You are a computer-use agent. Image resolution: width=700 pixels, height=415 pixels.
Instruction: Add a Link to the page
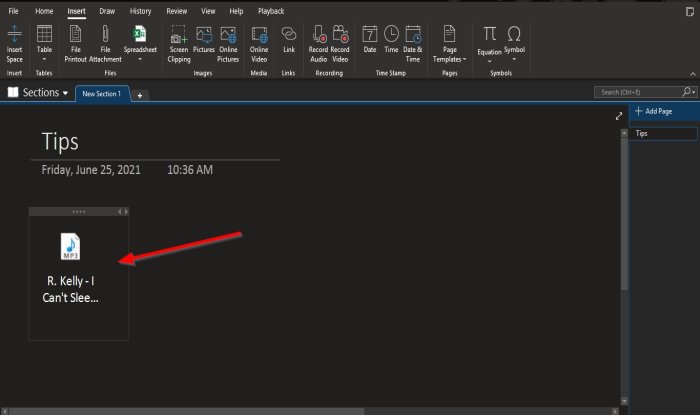[289, 39]
